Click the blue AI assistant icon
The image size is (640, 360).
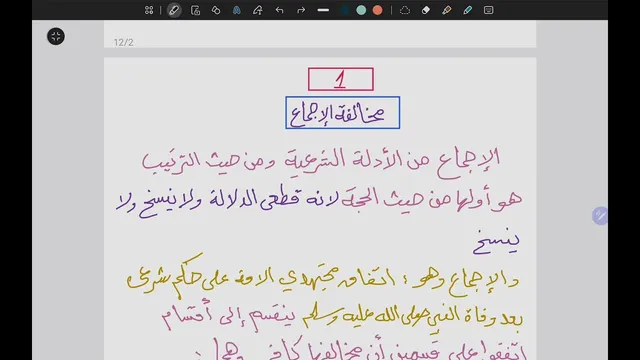click(237, 10)
